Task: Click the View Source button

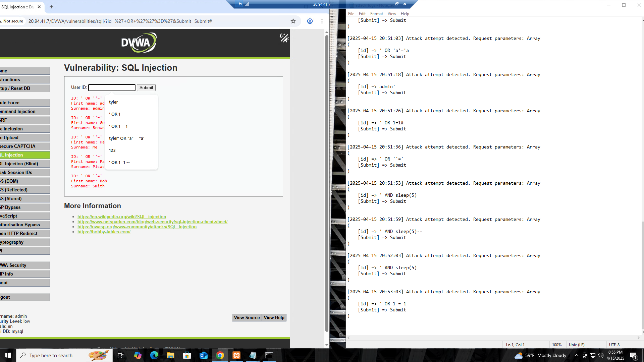Action: (x=247, y=317)
